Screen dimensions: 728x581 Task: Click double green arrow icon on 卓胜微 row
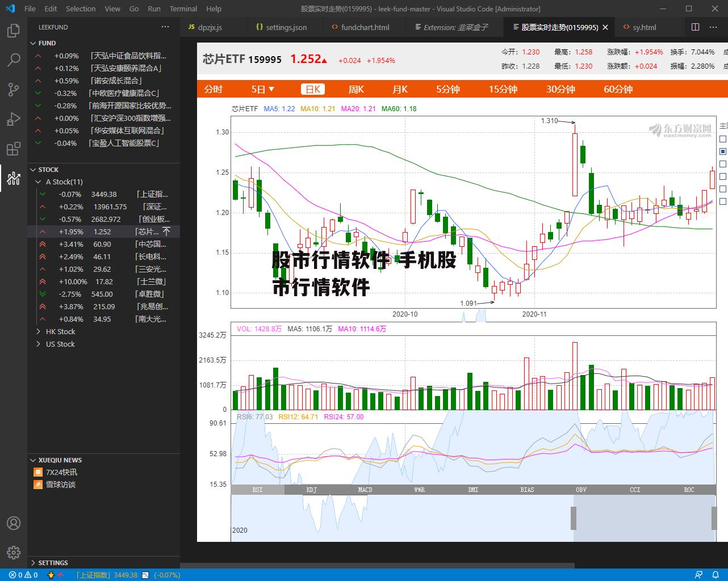click(x=42, y=294)
